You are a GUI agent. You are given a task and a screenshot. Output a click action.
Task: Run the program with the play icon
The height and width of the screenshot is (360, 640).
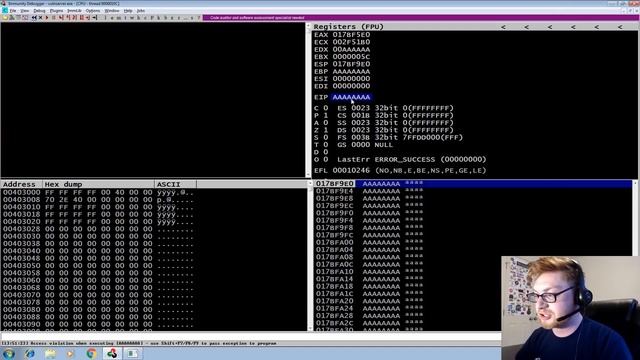coord(47,18)
